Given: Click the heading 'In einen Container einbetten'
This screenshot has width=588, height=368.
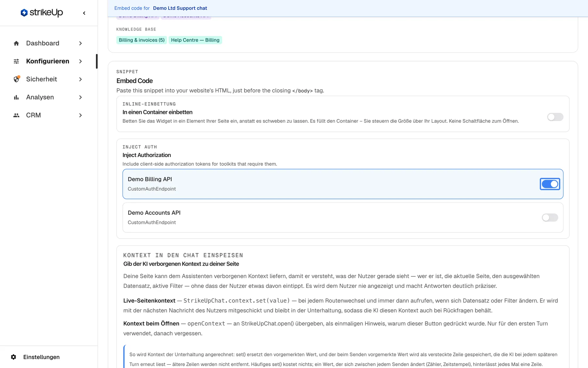Looking at the screenshot, I should [157, 112].
